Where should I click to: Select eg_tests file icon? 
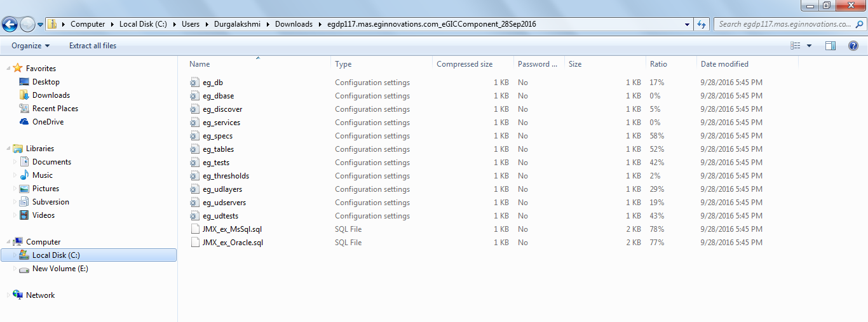(194, 163)
